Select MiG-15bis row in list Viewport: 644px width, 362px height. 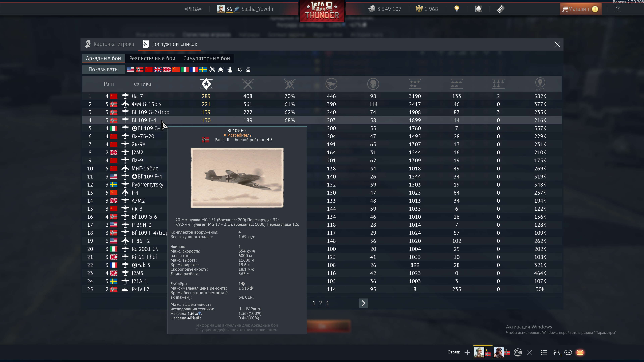322,104
